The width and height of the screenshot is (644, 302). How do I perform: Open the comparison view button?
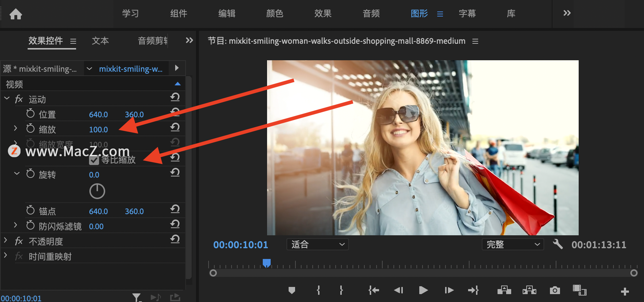coord(580,290)
